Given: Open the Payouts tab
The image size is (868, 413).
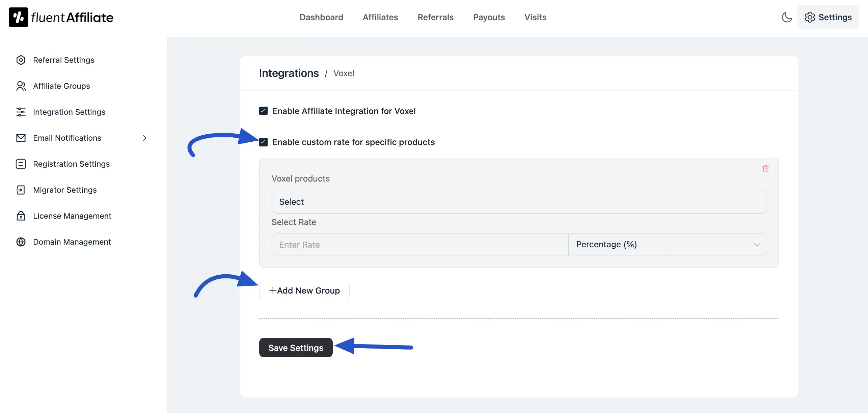Looking at the screenshot, I should point(489,17).
